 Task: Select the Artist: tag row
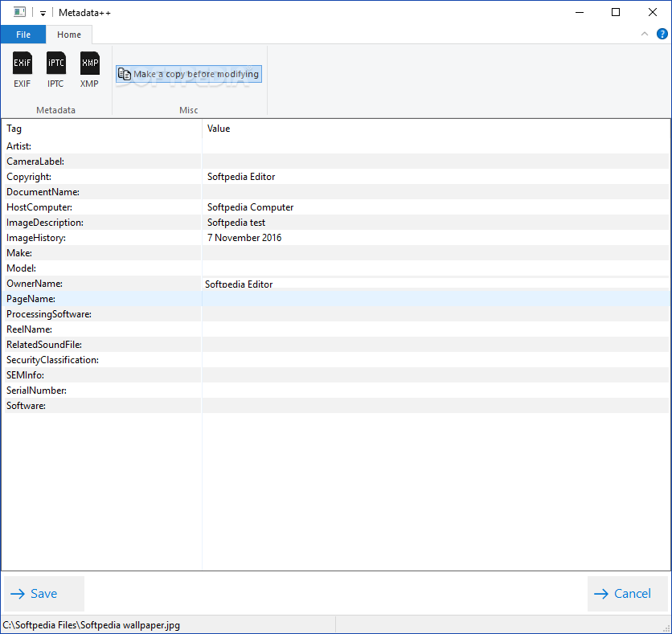[336, 146]
